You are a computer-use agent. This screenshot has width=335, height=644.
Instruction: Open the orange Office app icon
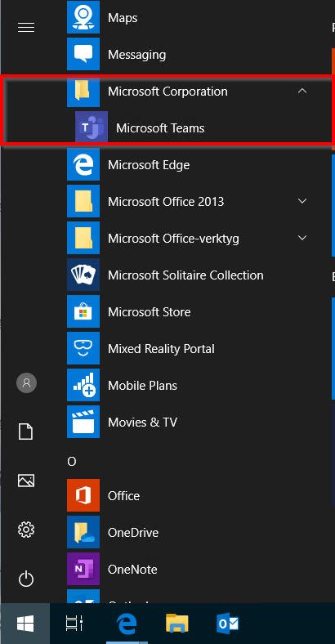(x=83, y=495)
